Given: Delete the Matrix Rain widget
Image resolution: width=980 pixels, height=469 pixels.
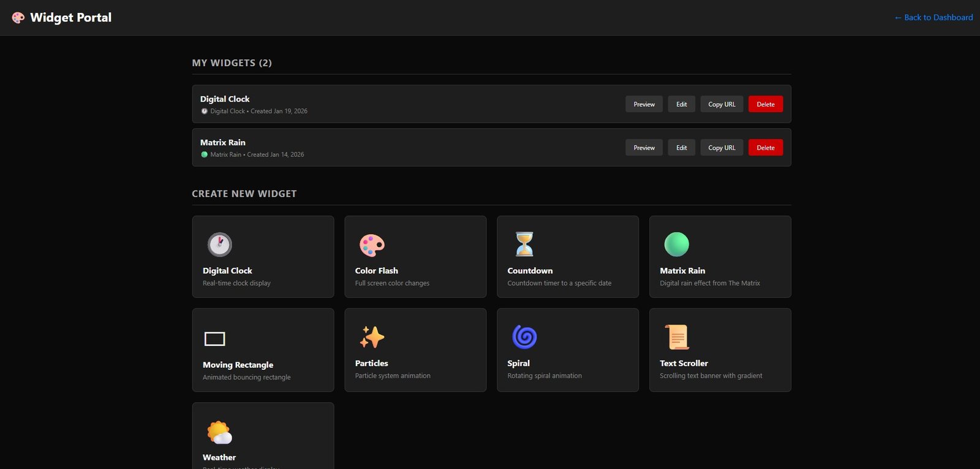Looking at the screenshot, I should (x=765, y=148).
